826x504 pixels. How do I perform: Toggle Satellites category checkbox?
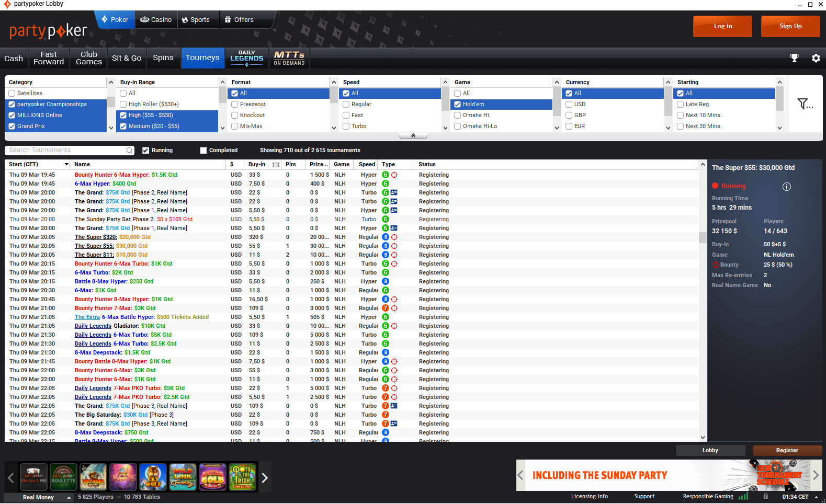[12, 93]
